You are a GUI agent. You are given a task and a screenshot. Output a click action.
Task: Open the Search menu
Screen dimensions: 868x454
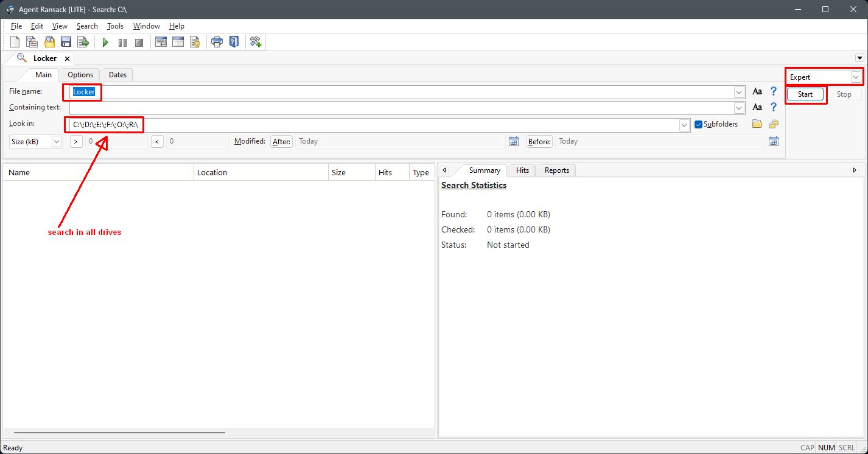[x=87, y=26]
